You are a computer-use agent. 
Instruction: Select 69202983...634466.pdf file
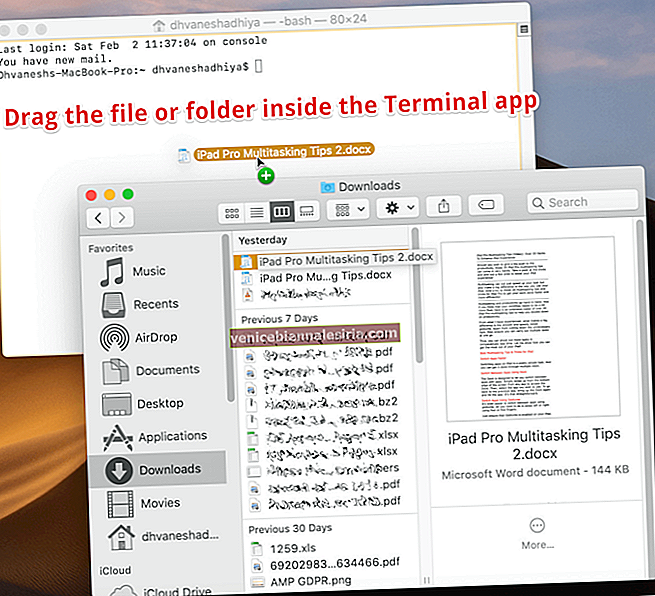325,564
